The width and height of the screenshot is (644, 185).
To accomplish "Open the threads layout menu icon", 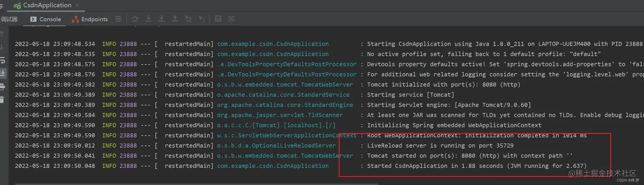I will (118, 19).
